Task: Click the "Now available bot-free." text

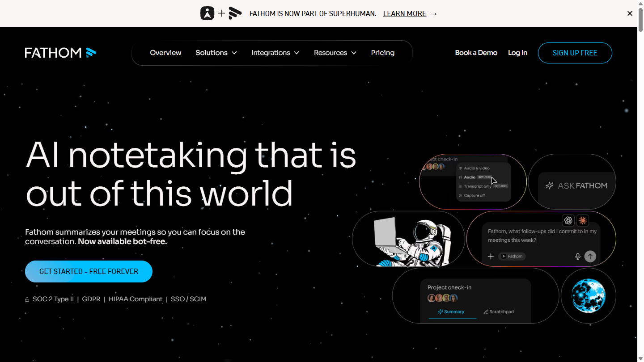Action: [x=123, y=241]
